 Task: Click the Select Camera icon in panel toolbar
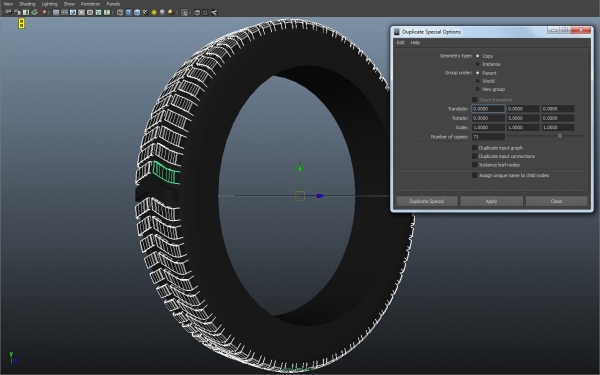pos(8,12)
